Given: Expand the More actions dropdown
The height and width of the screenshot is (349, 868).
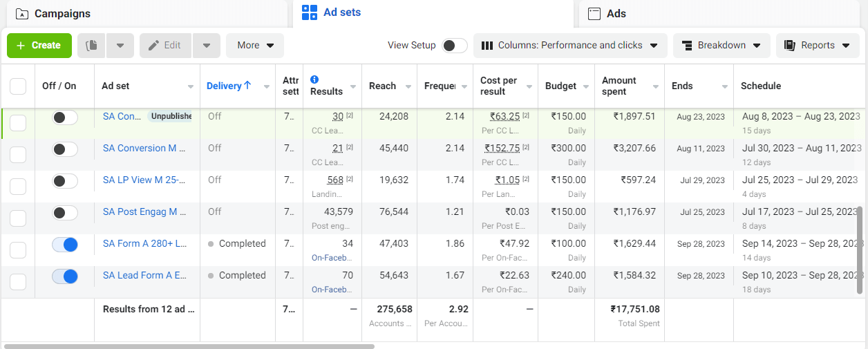Looking at the screenshot, I should [x=255, y=46].
